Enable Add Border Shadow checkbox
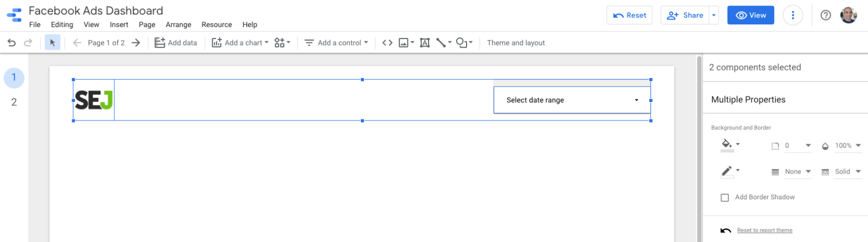 725,198
